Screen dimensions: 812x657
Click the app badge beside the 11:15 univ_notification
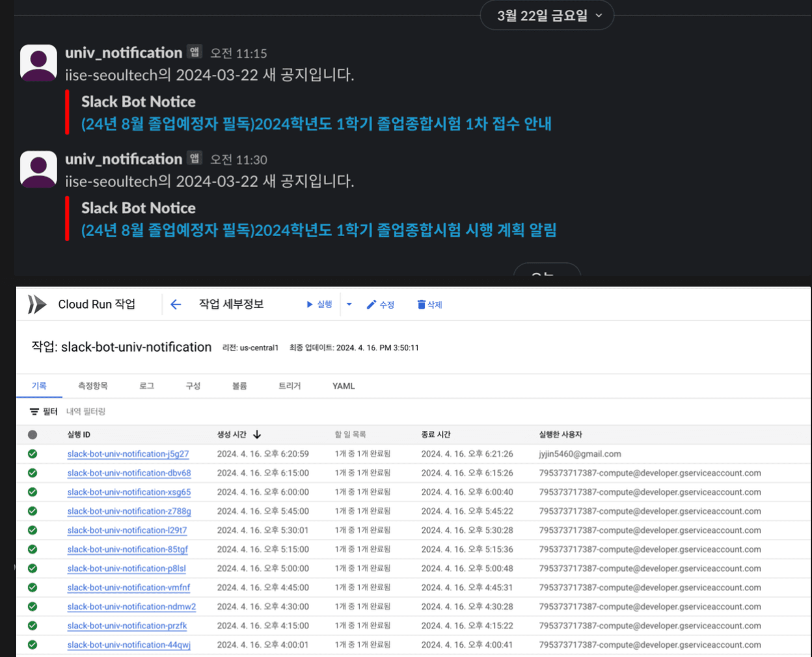[x=194, y=52]
